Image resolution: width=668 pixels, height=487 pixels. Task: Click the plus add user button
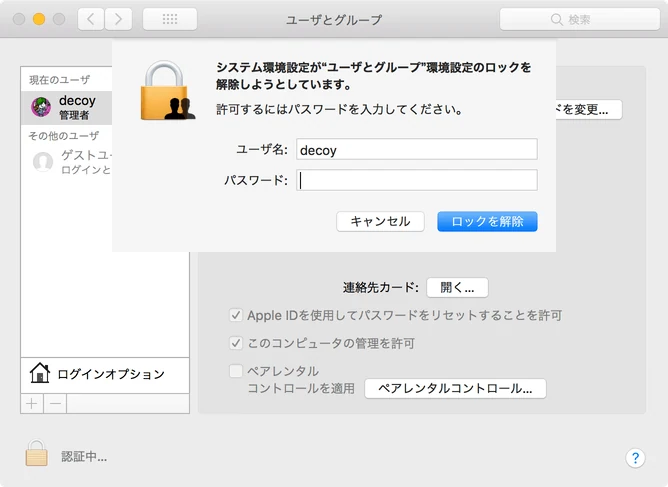(x=32, y=403)
